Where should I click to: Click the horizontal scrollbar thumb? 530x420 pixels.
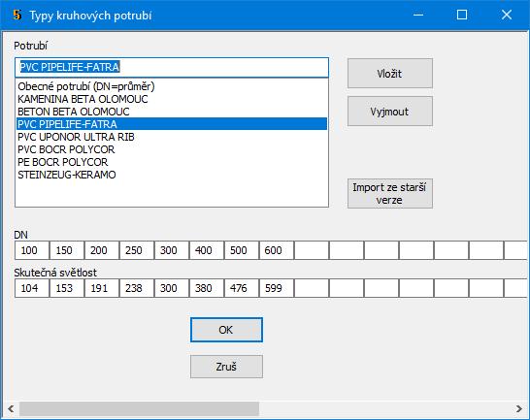coord(139,408)
